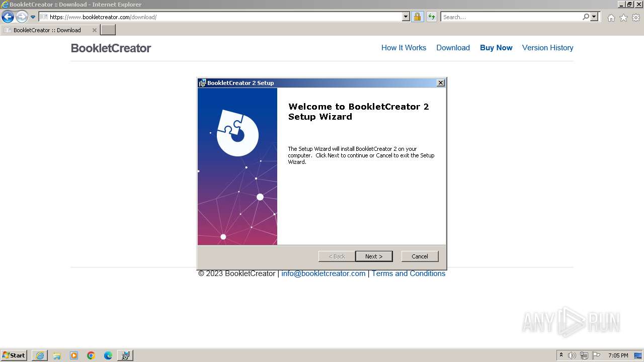The height and width of the screenshot is (362, 644).
Task: Click the Action Center flag icon
Action: [x=596, y=355]
